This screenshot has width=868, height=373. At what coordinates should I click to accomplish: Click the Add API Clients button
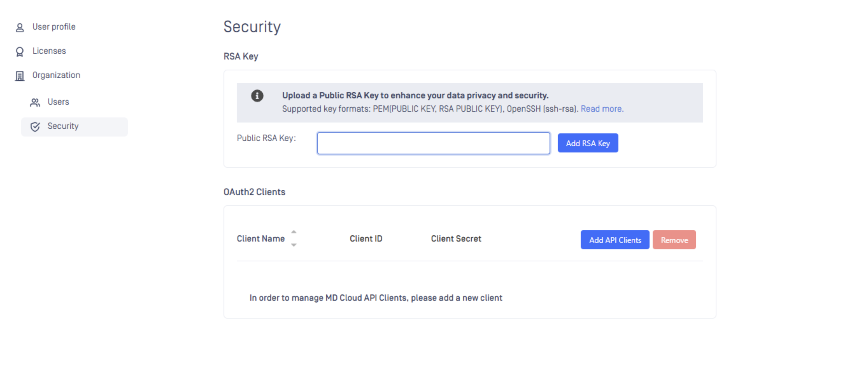tap(615, 240)
